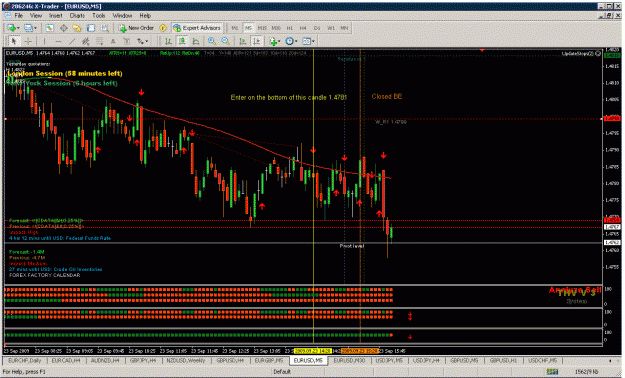
Task: Open the Periods clock icon
Action: click(x=289, y=41)
